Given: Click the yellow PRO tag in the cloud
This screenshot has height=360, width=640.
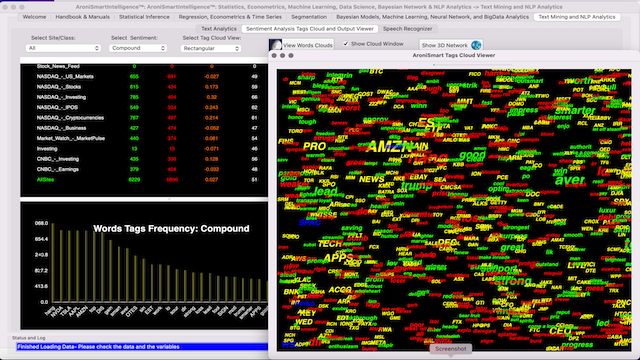Looking at the screenshot, I should pyautogui.click(x=314, y=147).
